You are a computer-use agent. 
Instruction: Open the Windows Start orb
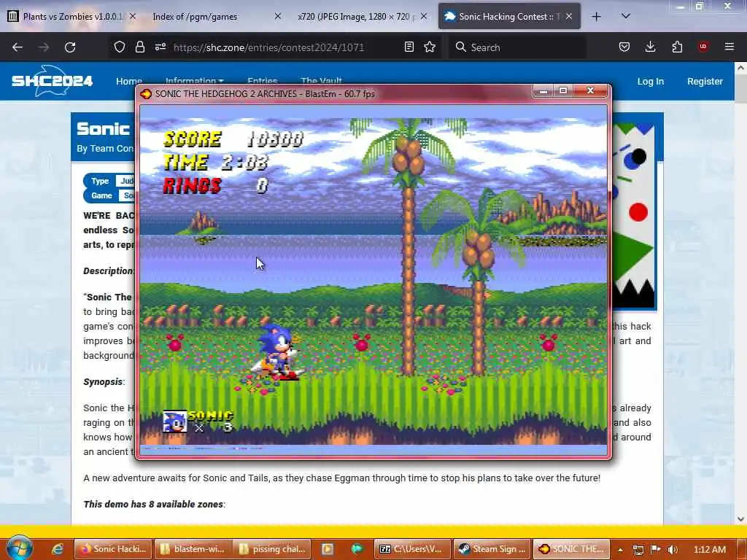(x=19, y=548)
